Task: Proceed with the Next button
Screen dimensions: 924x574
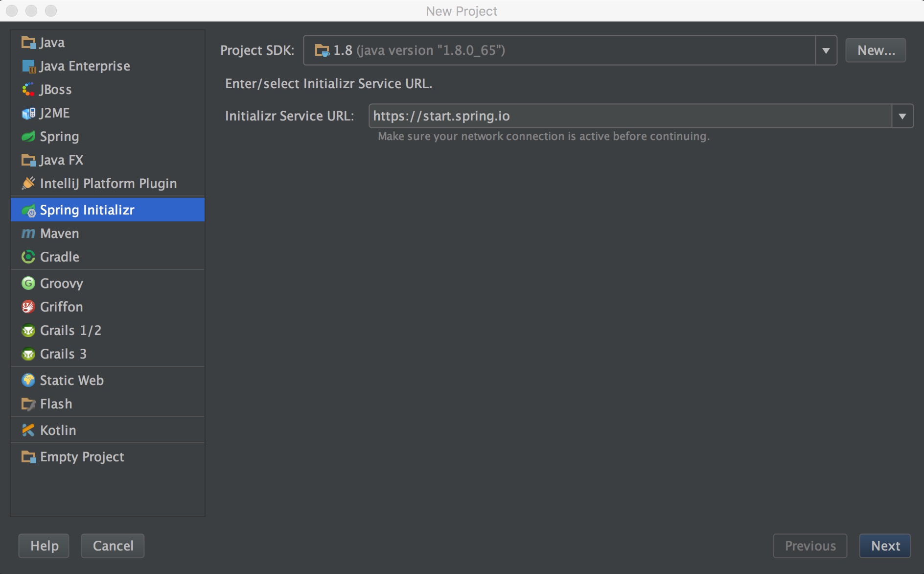Action: click(885, 546)
